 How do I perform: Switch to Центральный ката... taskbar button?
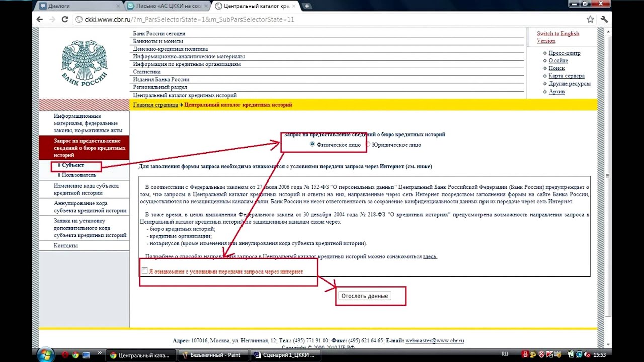(x=140, y=355)
